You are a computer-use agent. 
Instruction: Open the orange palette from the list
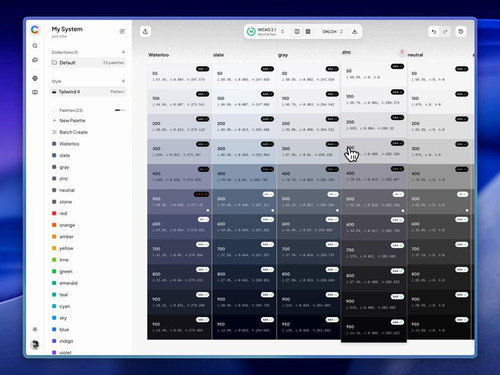pyautogui.click(x=67, y=225)
